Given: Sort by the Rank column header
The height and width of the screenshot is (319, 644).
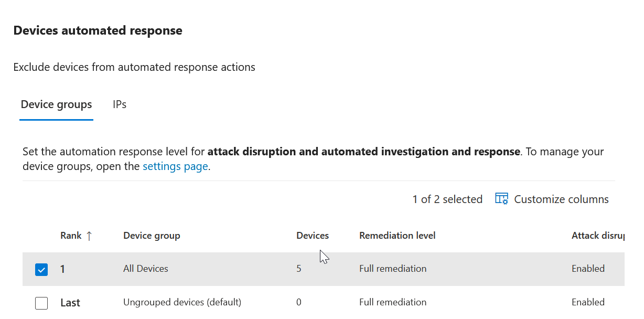Looking at the screenshot, I should click(71, 236).
